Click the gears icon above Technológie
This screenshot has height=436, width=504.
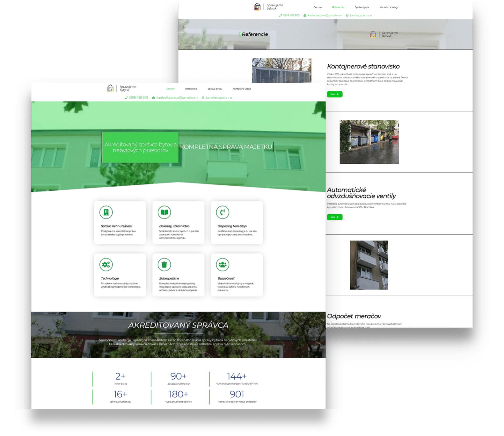click(x=106, y=264)
